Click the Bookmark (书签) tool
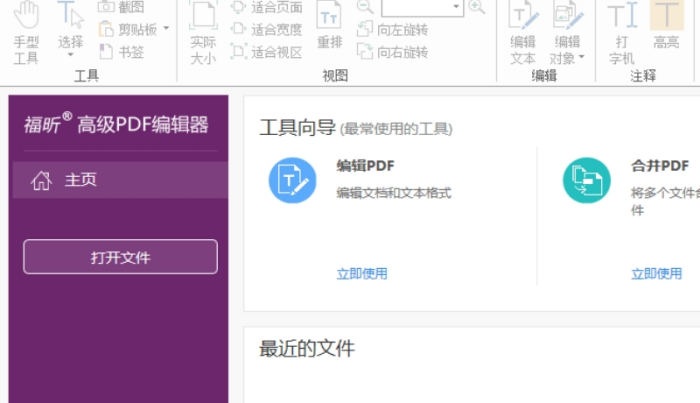 [x=121, y=52]
